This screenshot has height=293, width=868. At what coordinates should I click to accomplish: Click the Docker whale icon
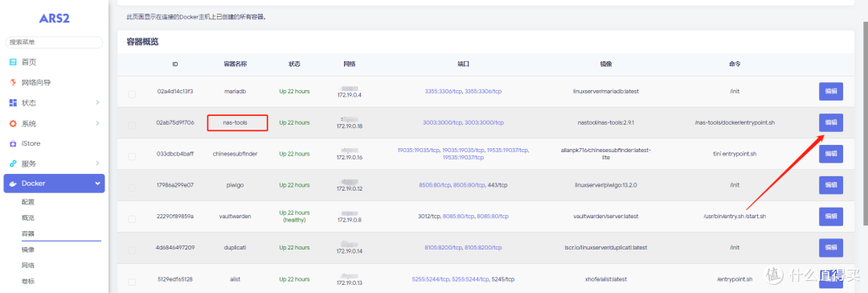point(14,184)
